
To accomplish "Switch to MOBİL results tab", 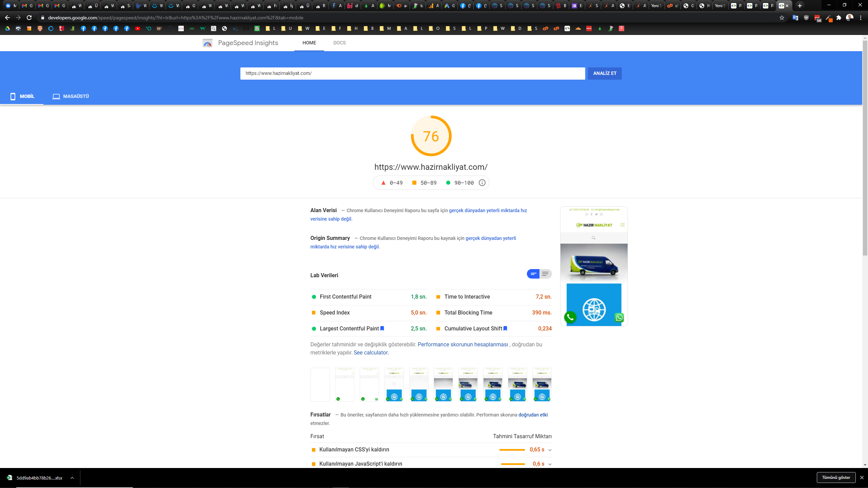I will [x=22, y=96].
